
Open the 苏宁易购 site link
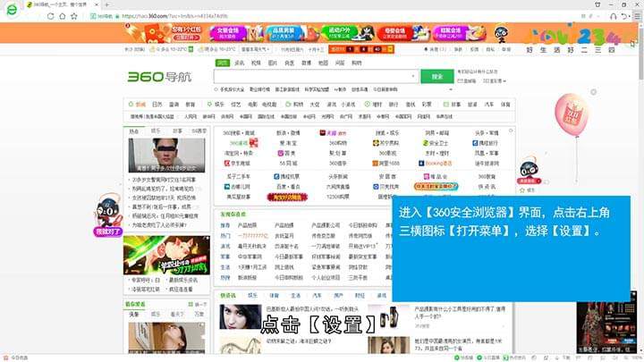pos(386,143)
